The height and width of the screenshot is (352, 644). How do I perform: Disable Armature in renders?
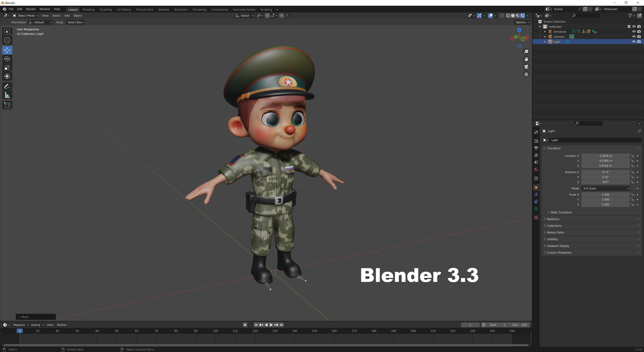click(639, 32)
